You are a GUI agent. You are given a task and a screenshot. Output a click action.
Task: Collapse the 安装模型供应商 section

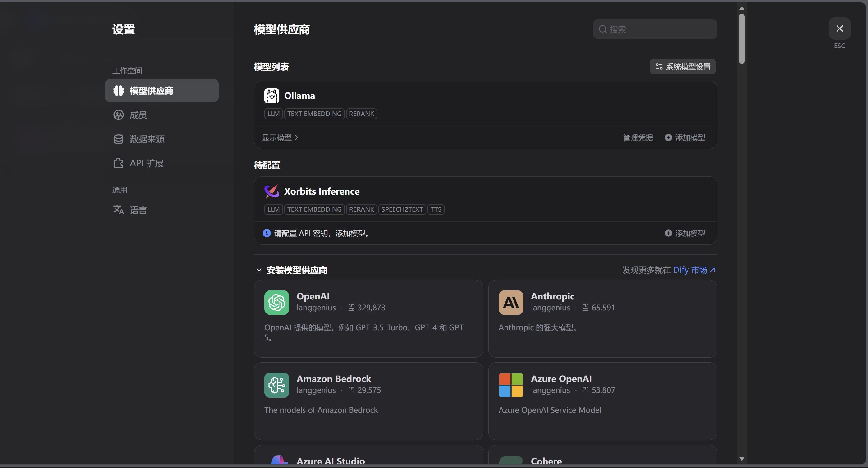pyautogui.click(x=259, y=270)
